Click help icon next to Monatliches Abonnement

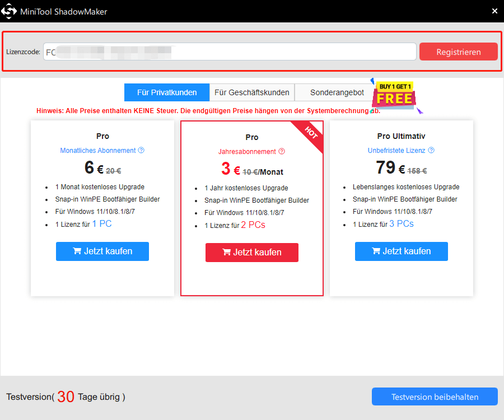[x=141, y=150]
